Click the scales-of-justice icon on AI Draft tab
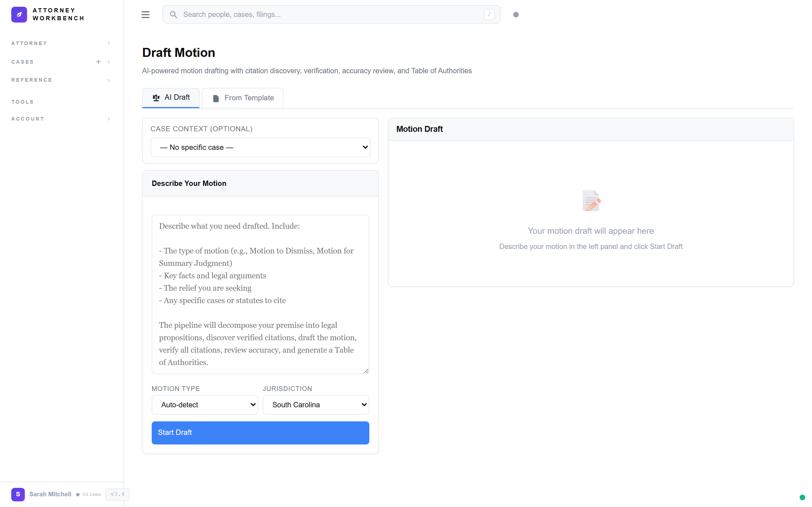The image size is (812, 507). point(156,97)
